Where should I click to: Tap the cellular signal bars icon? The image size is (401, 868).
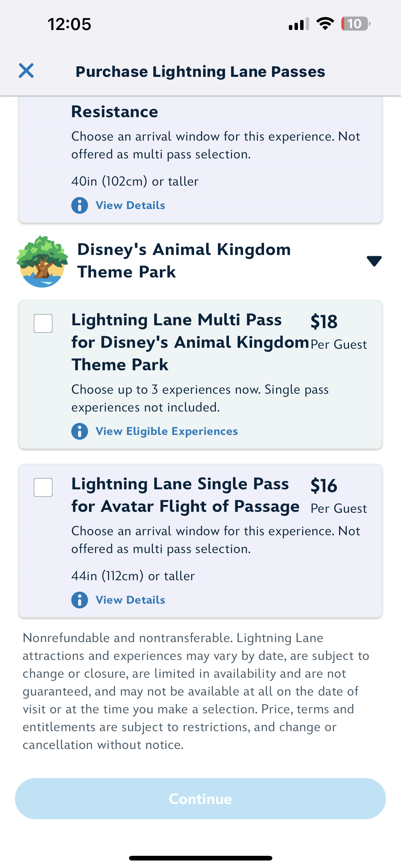pos(299,24)
